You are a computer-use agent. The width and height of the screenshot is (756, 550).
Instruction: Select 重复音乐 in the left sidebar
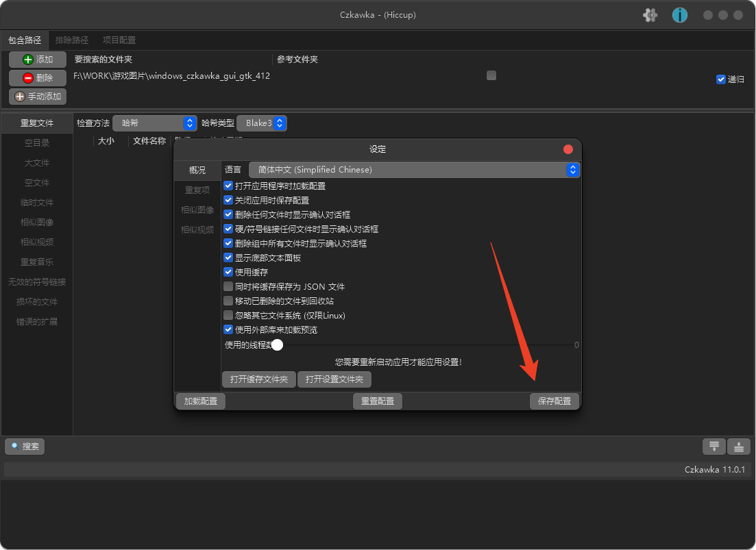point(36,262)
